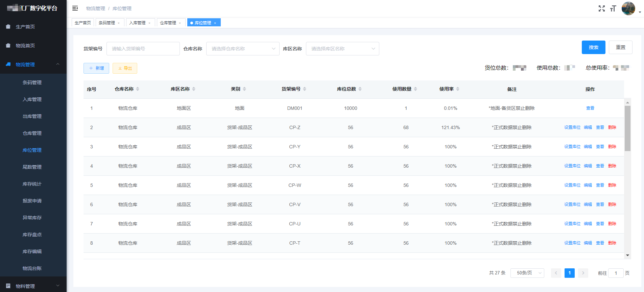The width and height of the screenshot is (644, 292).
Task: Click the 物料管理 icon in the sidebar
Action: click(x=8, y=286)
